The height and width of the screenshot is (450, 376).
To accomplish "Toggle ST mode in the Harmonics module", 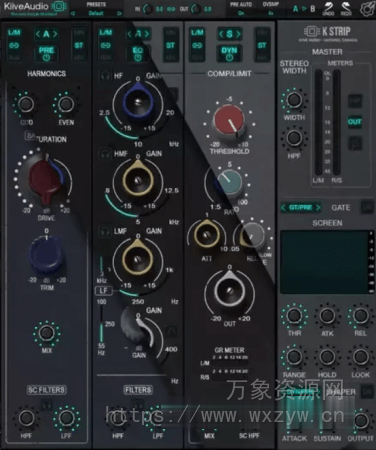I will coord(79,45).
